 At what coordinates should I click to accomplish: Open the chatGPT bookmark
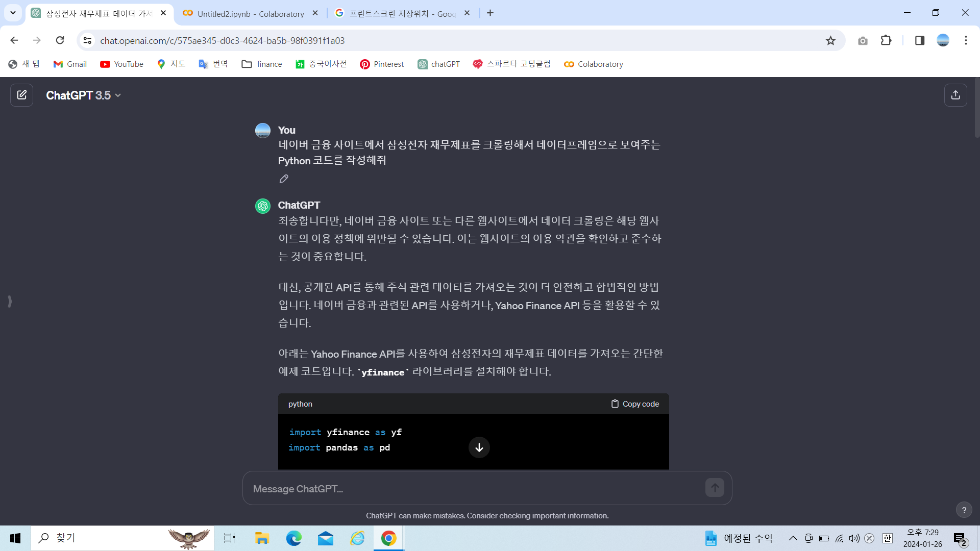point(439,64)
